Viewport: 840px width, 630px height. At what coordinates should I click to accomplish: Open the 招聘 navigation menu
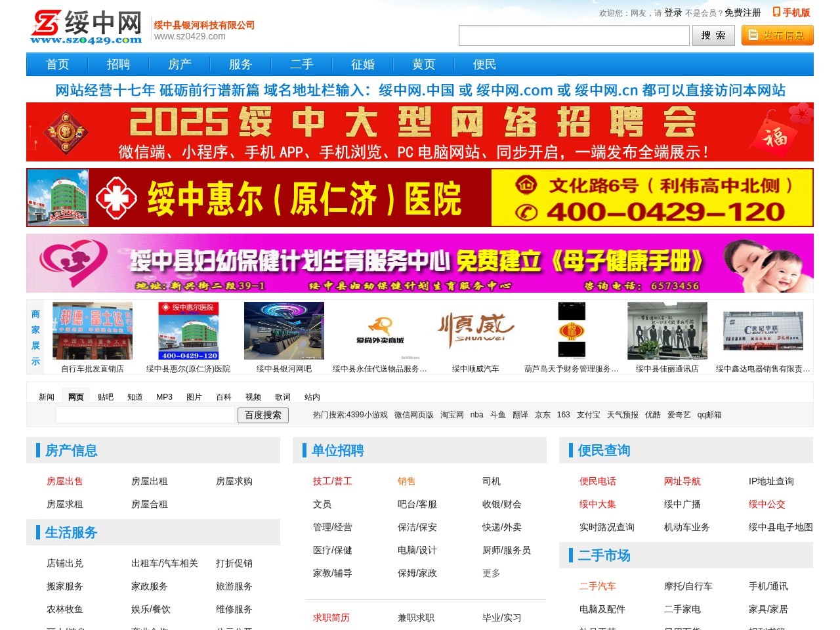pos(119,64)
